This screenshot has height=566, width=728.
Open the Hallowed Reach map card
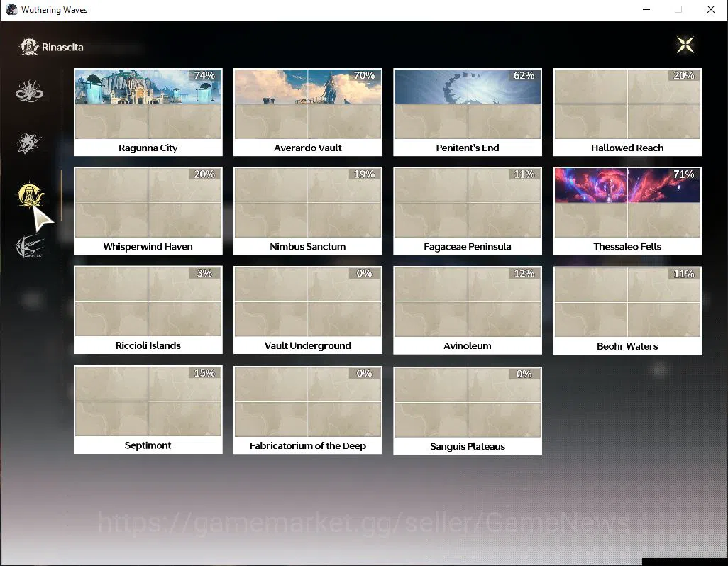click(x=627, y=112)
